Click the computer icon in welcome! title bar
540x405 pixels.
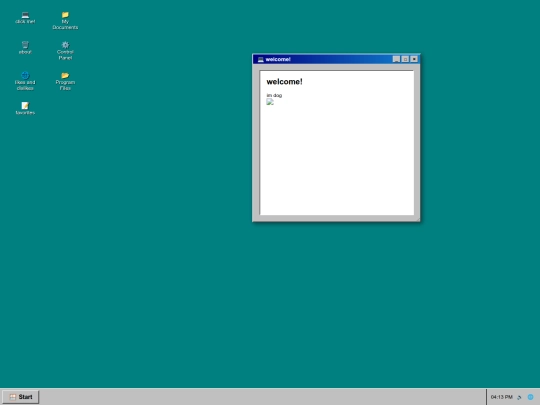pos(261,59)
